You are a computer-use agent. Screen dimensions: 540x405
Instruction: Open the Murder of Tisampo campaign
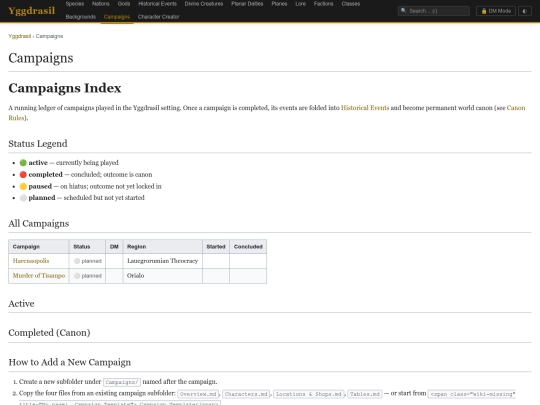39,276
